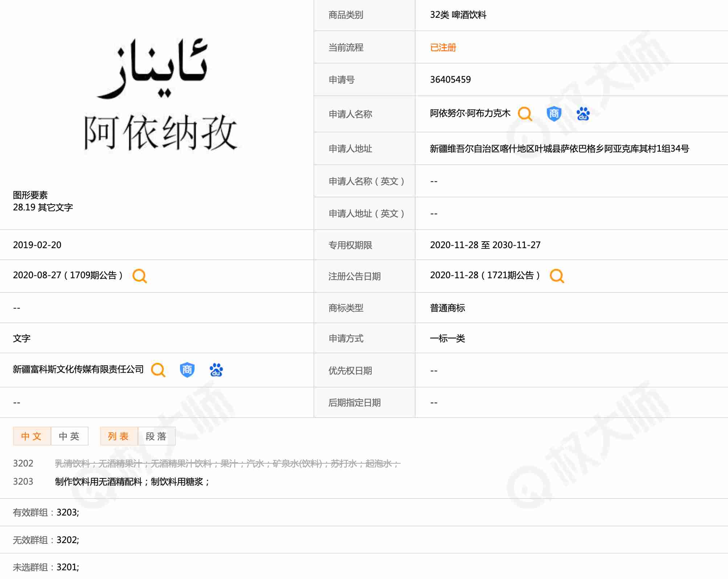Select 段落 paragraph view toggle
This screenshot has height=579, width=728.
click(156, 436)
